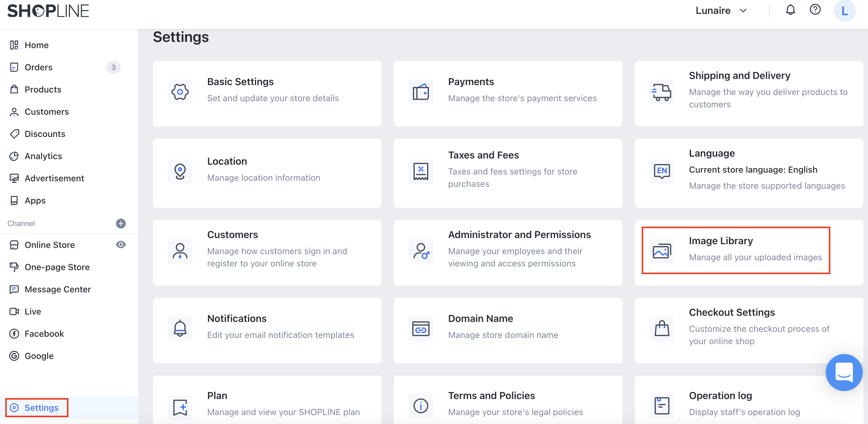Click the Language EN icon
The height and width of the screenshot is (424, 868).
tap(661, 171)
